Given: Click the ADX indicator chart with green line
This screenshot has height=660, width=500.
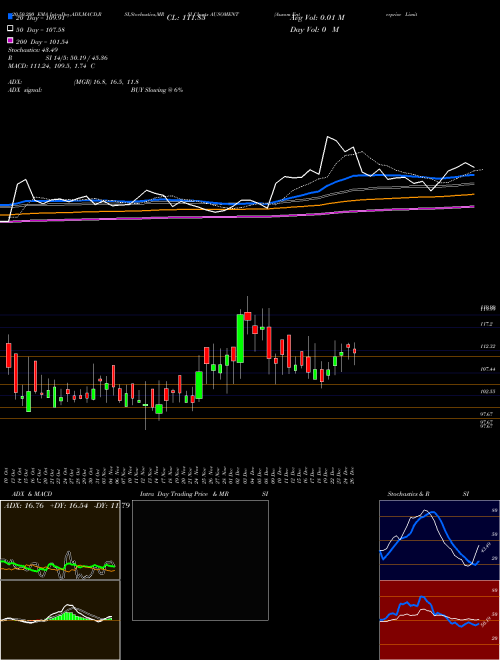Looking at the screenshot, I should coord(60,540).
